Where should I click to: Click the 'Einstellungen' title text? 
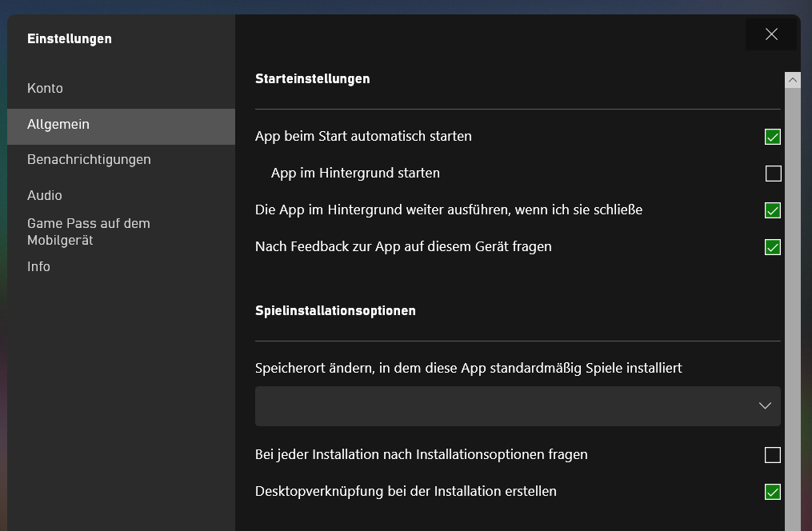pyautogui.click(x=70, y=39)
